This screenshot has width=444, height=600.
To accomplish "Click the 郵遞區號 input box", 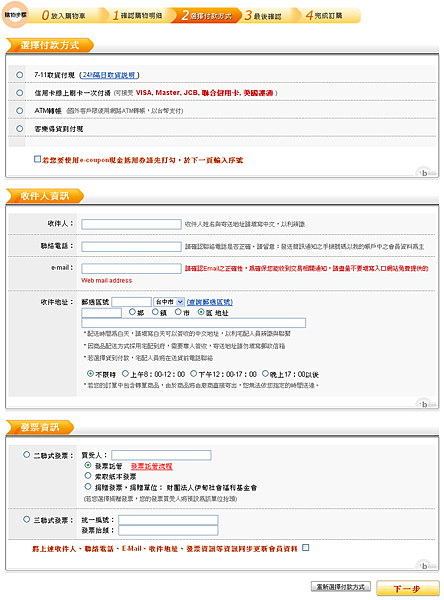I will (x=131, y=302).
